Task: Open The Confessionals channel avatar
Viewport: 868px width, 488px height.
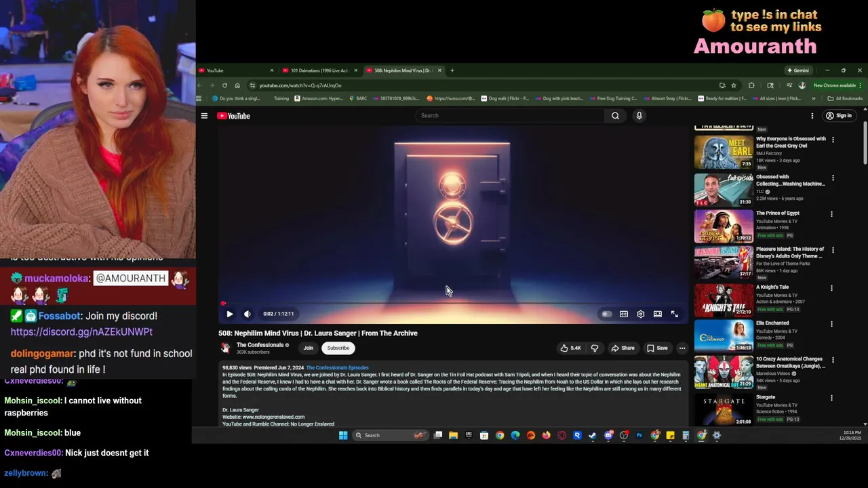Action: tap(225, 348)
